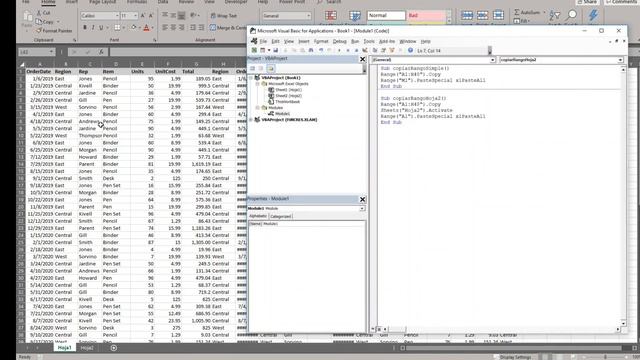
Task: Click the Excel Italic formatting button
Action: click(93, 28)
